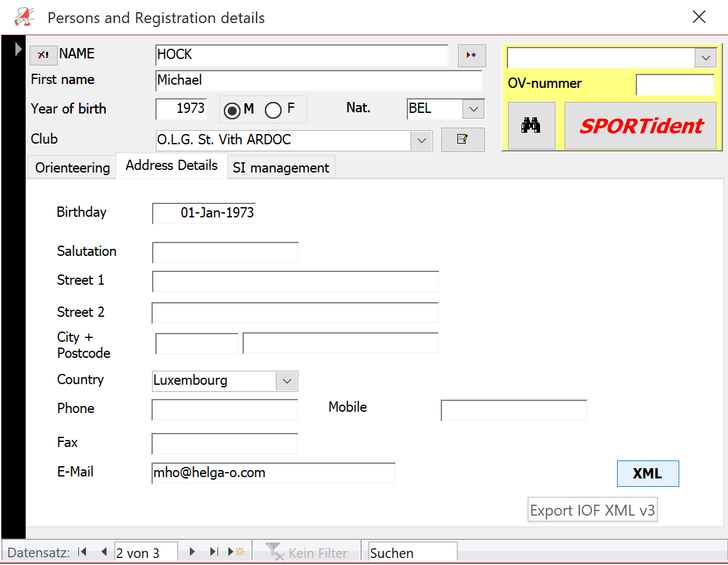Click the Nat. field showing BEL

point(435,109)
